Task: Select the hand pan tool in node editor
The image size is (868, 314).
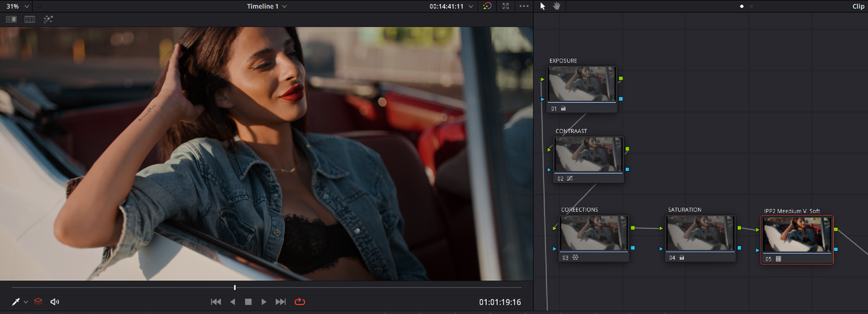Action: coord(557,6)
